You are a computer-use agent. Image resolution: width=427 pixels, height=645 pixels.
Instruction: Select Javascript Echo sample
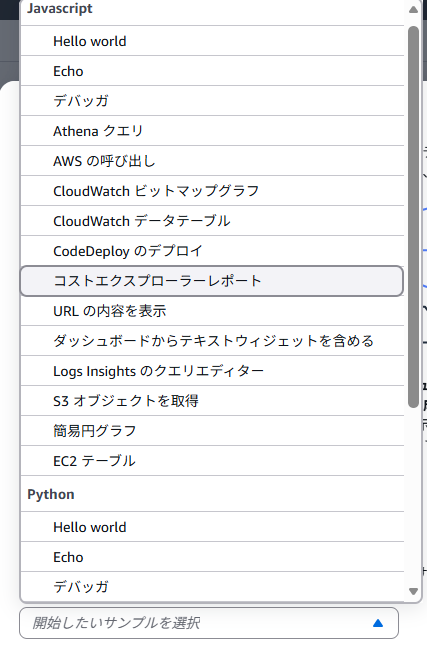[212, 71]
